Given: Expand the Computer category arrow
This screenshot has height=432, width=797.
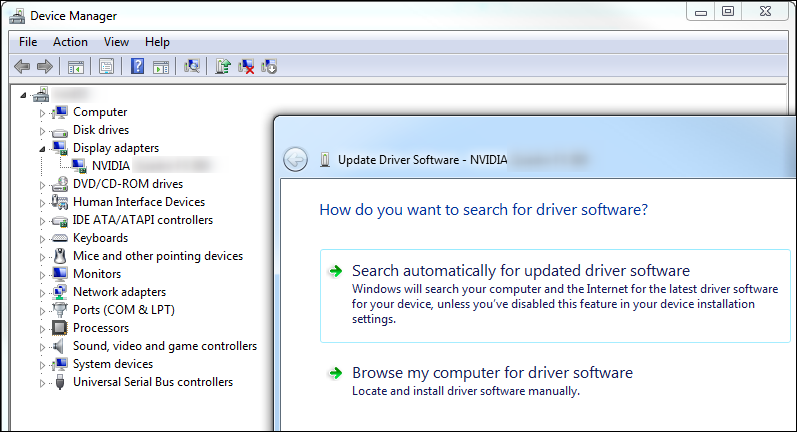Looking at the screenshot, I should point(42,113).
